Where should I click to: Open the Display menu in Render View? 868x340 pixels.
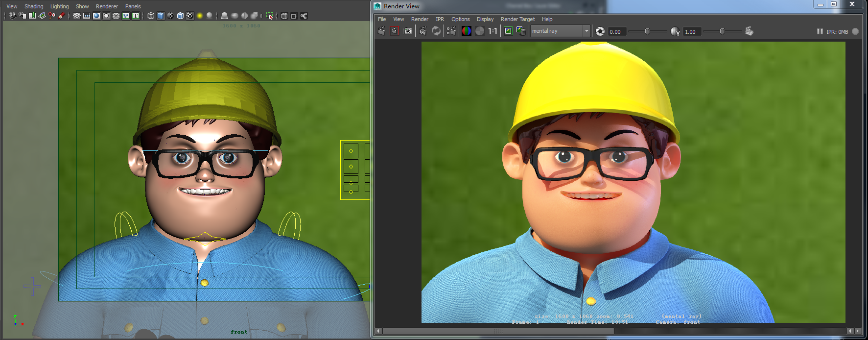[485, 19]
